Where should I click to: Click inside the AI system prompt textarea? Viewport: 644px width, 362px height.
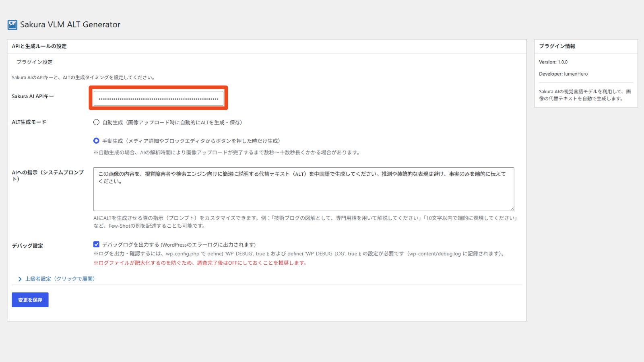point(304,189)
